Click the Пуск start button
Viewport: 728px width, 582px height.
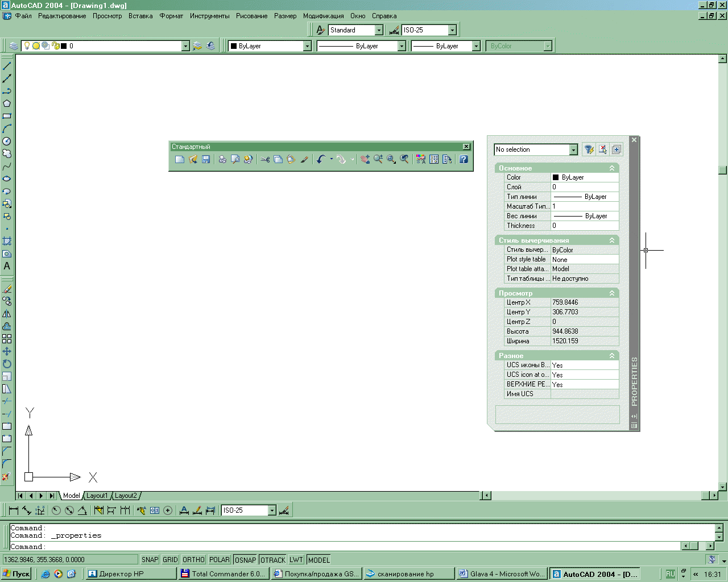click(16, 574)
